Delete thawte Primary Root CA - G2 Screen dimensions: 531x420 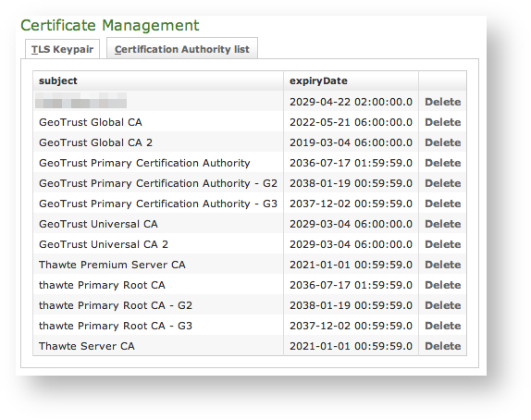pos(442,305)
